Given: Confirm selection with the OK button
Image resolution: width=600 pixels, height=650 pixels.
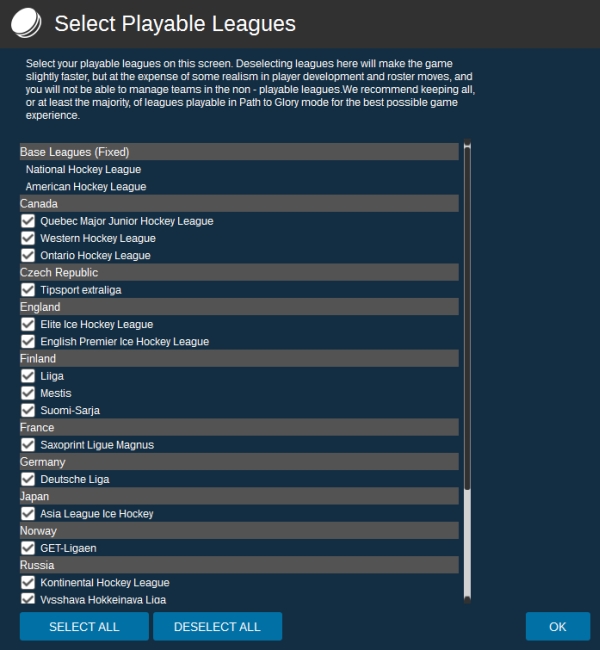Looking at the screenshot, I should (x=557, y=627).
